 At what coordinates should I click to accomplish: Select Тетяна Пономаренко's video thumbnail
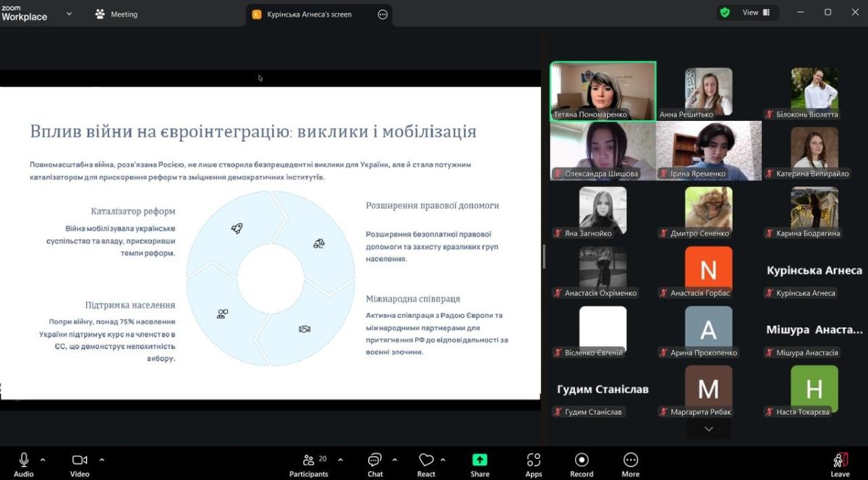[603, 90]
